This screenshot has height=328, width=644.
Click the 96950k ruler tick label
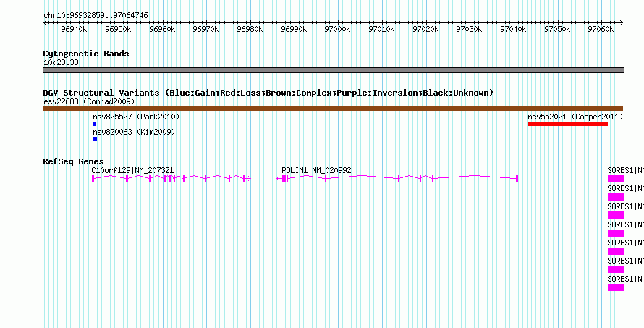pyautogui.click(x=118, y=30)
